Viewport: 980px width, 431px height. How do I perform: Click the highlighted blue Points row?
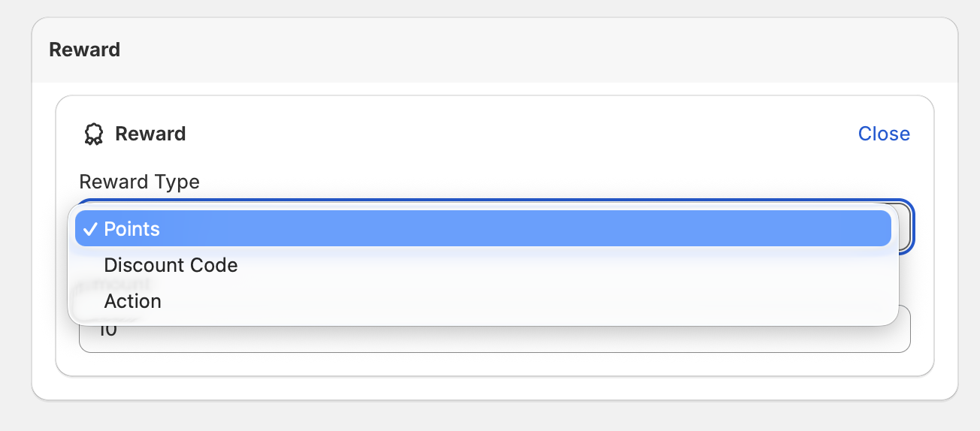(x=481, y=229)
